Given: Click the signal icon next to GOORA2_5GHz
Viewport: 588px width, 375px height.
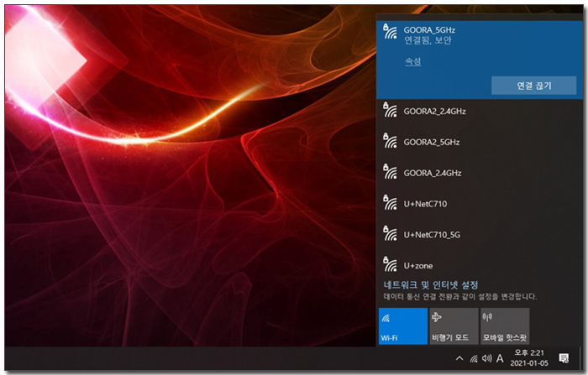Looking at the screenshot, I should (390, 141).
